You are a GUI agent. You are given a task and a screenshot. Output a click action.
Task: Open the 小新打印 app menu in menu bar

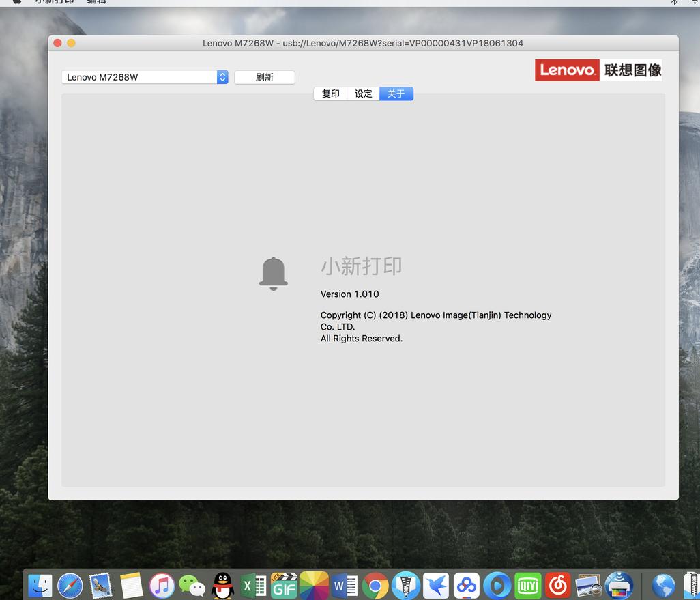pos(55,2)
